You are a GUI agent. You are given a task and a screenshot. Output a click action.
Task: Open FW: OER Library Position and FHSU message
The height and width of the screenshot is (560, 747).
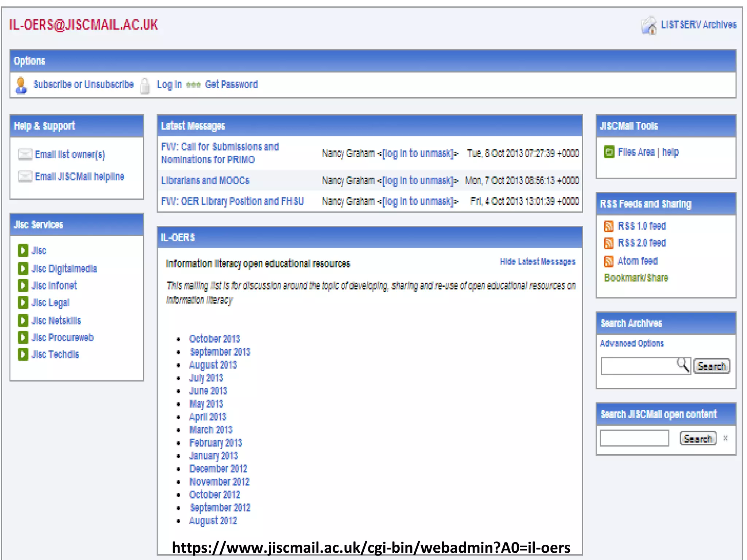(x=232, y=201)
